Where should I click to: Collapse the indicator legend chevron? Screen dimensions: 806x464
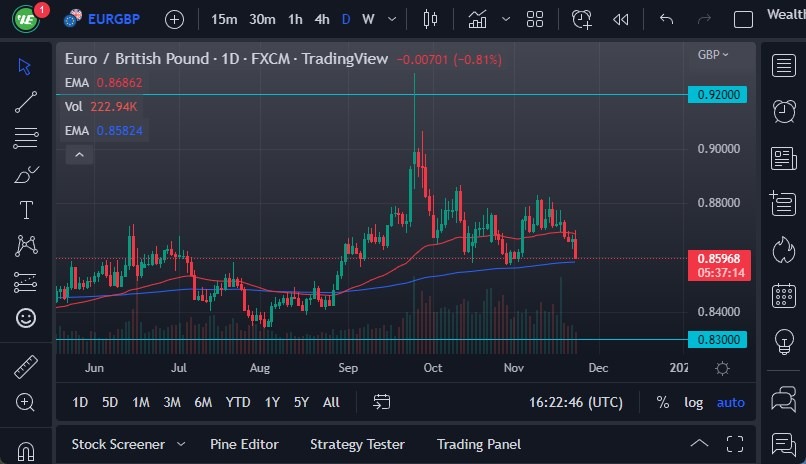[78, 154]
